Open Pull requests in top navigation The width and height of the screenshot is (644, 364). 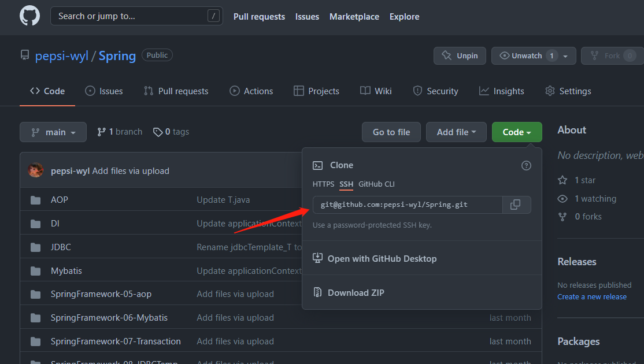tap(259, 17)
